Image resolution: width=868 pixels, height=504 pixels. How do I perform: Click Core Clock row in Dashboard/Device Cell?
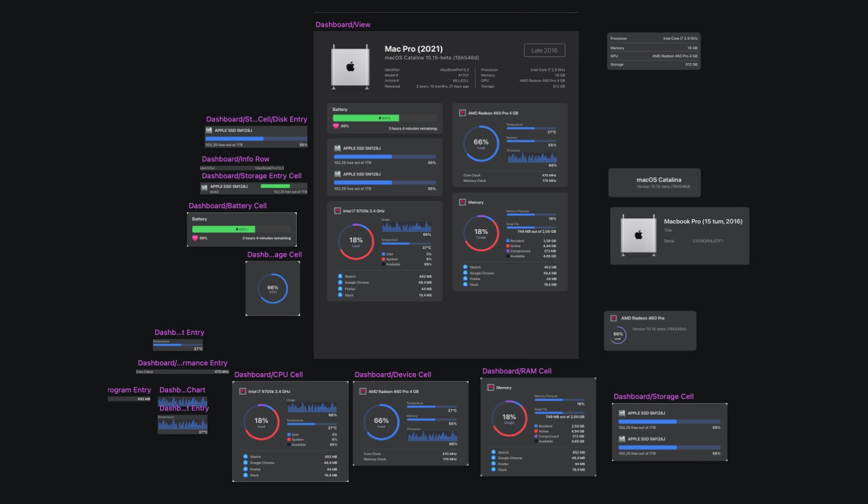tap(411, 454)
